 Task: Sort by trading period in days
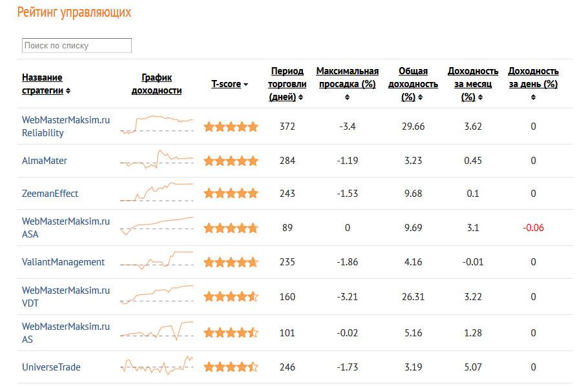pos(287,84)
